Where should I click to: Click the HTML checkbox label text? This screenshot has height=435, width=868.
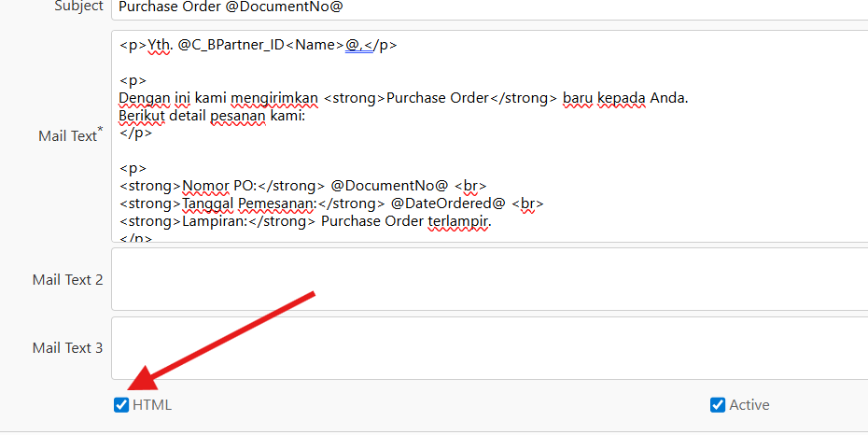coord(152,405)
